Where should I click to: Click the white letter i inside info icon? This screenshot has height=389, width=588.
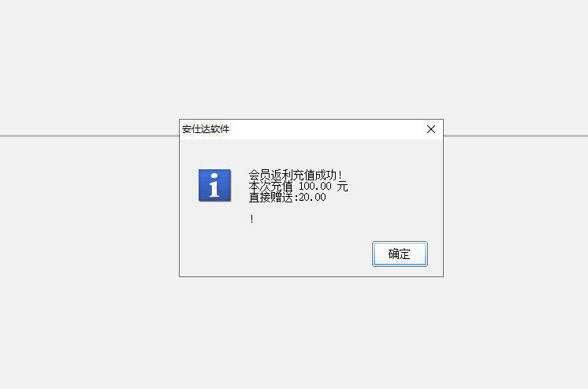point(214,185)
